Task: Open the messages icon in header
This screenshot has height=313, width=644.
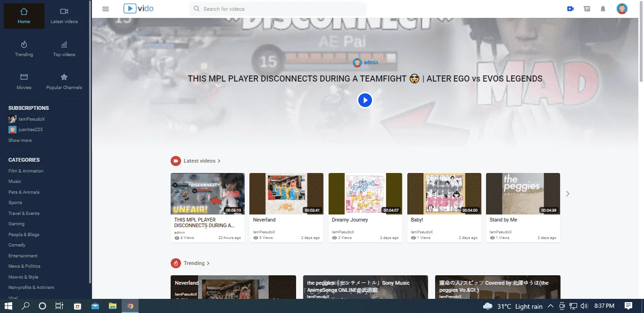Action: [x=586, y=9]
